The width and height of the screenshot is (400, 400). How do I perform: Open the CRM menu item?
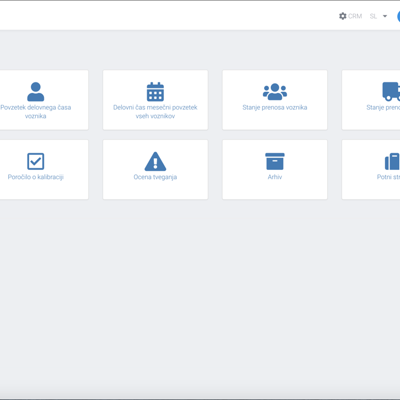coord(355,16)
